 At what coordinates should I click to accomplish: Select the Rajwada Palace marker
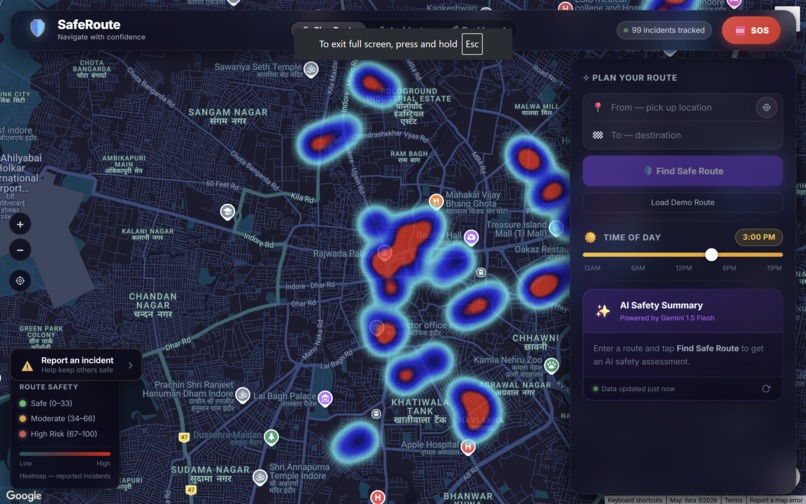(x=384, y=253)
